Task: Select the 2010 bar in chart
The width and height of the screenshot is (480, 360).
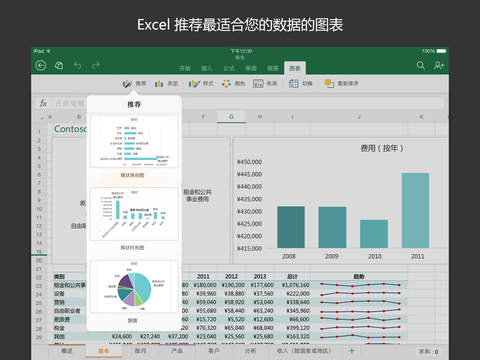Action: pyautogui.click(x=374, y=234)
